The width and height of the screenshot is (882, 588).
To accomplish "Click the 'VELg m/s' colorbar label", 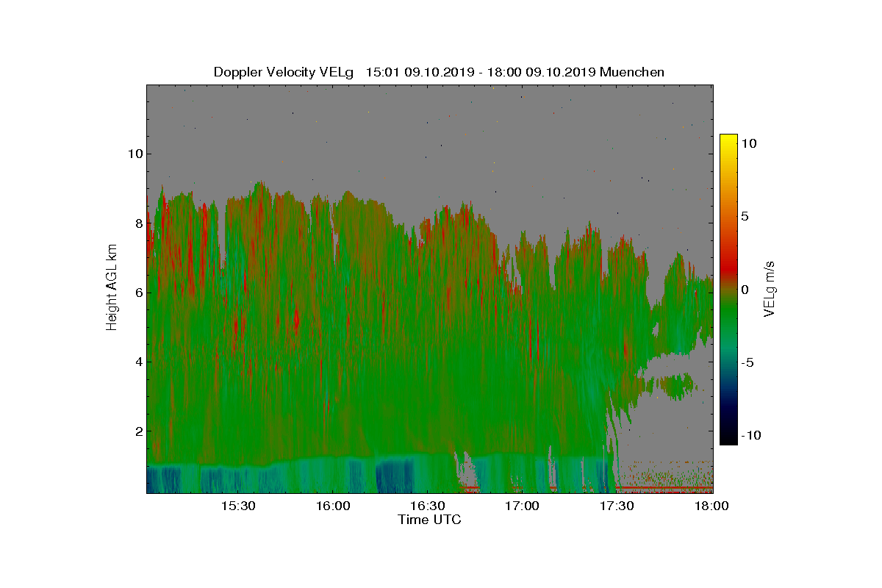I will pos(770,290).
